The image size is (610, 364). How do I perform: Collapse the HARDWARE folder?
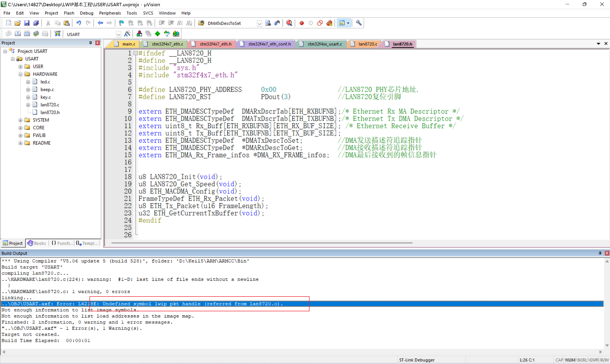21,74
